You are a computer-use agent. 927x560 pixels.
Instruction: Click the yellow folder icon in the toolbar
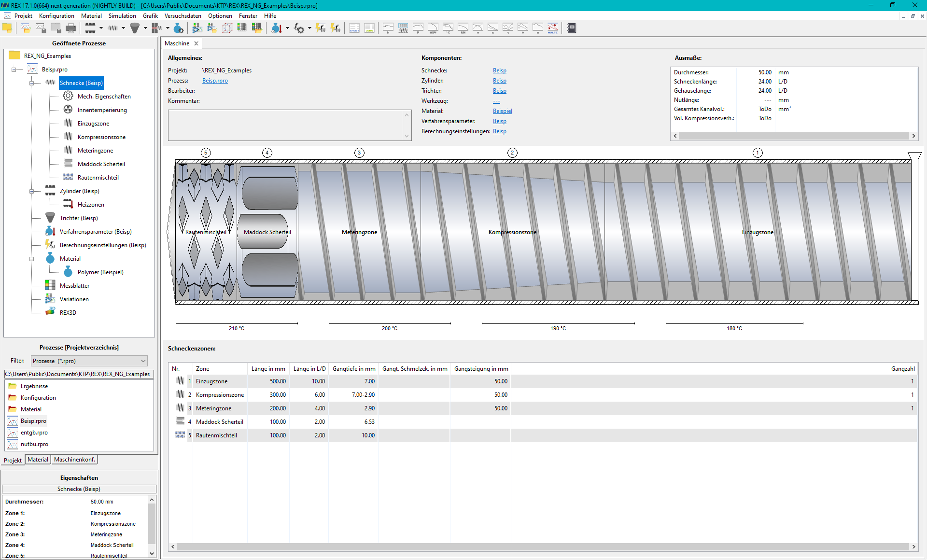click(7, 28)
